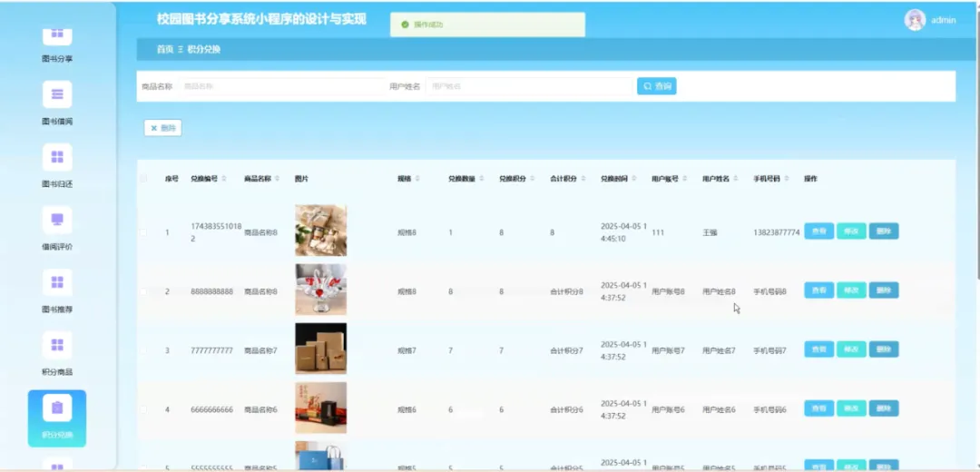The width and height of the screenshot is (980, 472).
Task: Click the 查询 search button
Action: tap(656, 86)
